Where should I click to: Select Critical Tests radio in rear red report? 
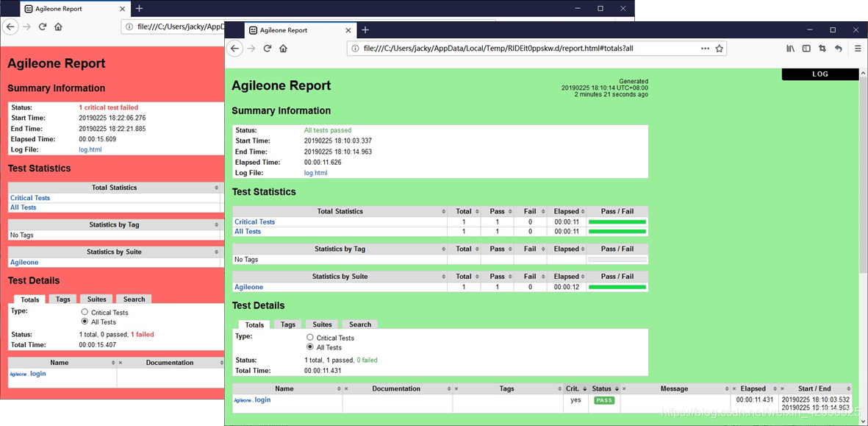(x=85, y=313)
